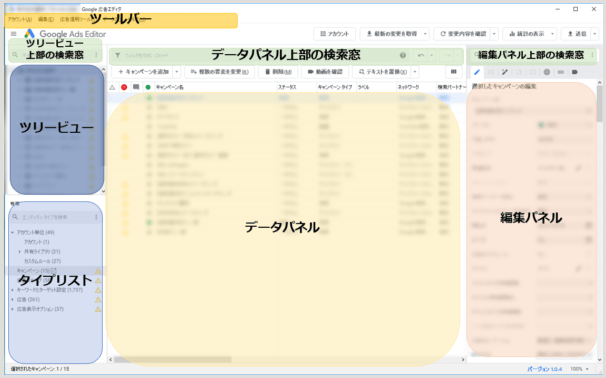
Task: Select カスタムルール (27) in type list
Action: [x=43, y=261]
